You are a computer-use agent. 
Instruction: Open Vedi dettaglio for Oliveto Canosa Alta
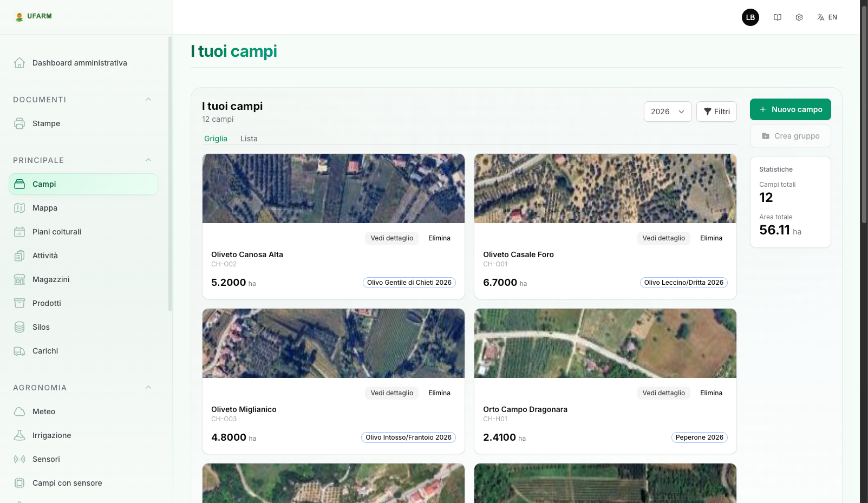click(391, 238)
